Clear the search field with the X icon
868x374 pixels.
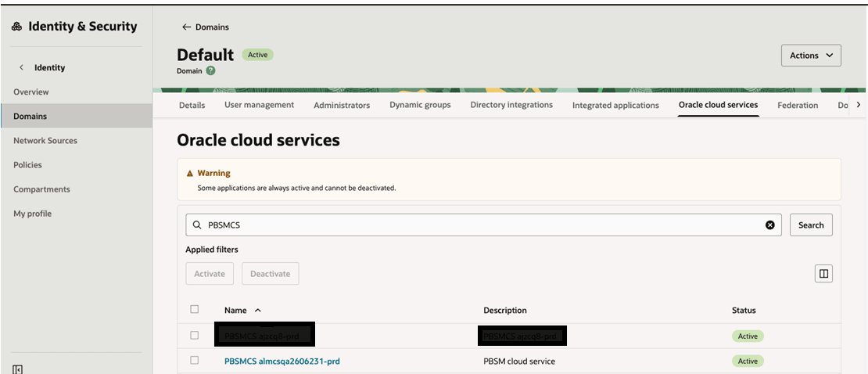[x=769, y=225]
